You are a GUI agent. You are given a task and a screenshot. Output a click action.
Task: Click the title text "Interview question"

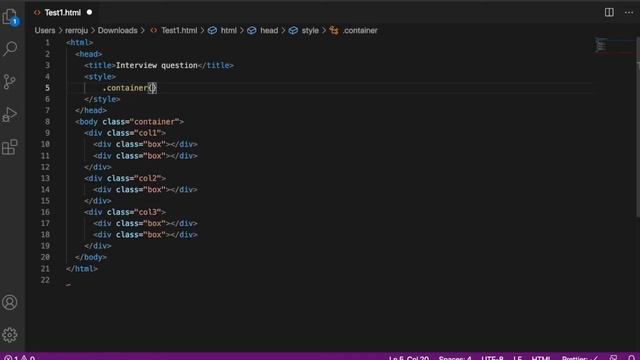point(157,65)
